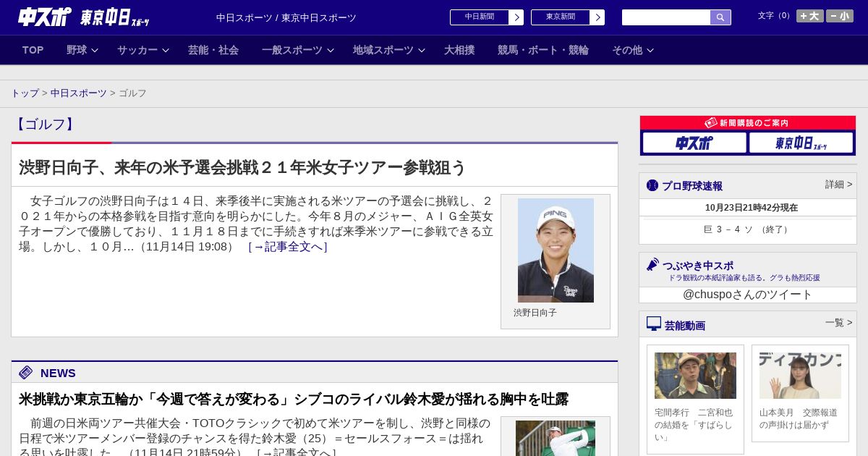Open the 鈴木愛 米挑戦か東京五輪か headline
Screen dimensions: 868x456
pyautogui.click(x=294, y=400)
